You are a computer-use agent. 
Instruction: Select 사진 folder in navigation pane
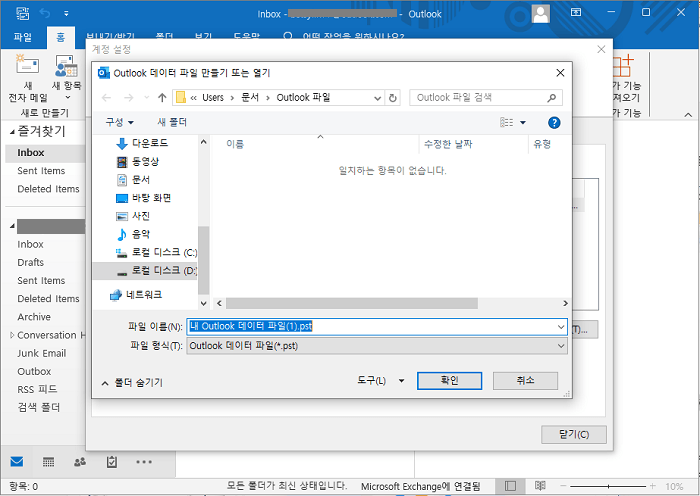point(133,216)
